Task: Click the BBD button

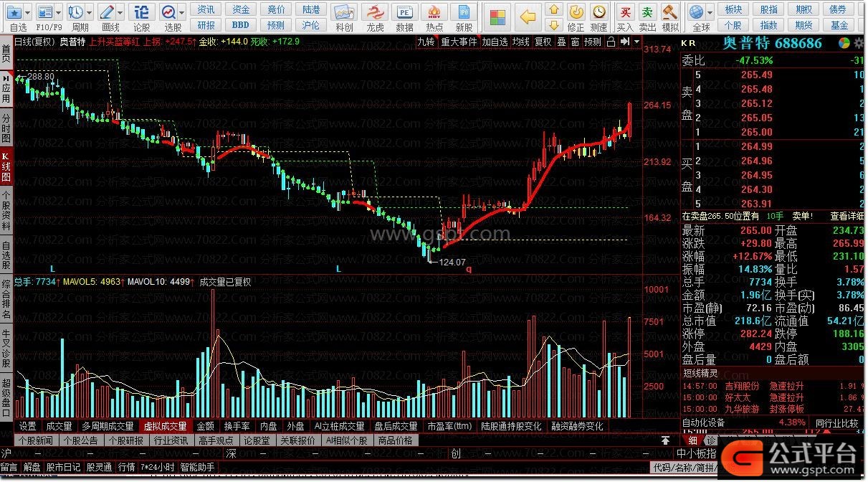Action: pos(241,24)
